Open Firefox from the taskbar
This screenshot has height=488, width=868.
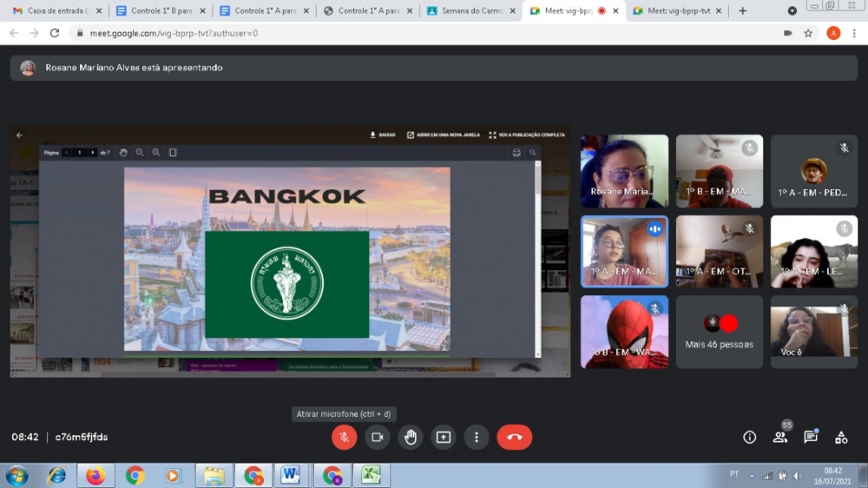(95, 476)
